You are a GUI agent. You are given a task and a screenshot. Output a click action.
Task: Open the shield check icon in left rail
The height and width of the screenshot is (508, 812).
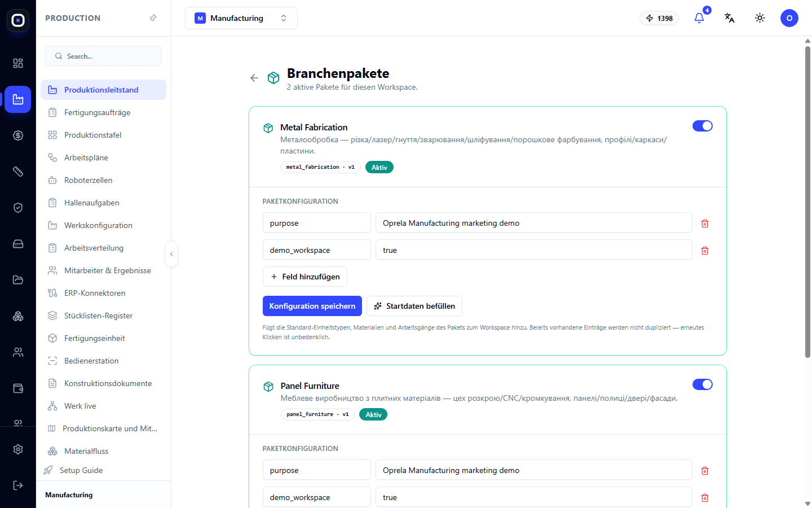(18, 208)
